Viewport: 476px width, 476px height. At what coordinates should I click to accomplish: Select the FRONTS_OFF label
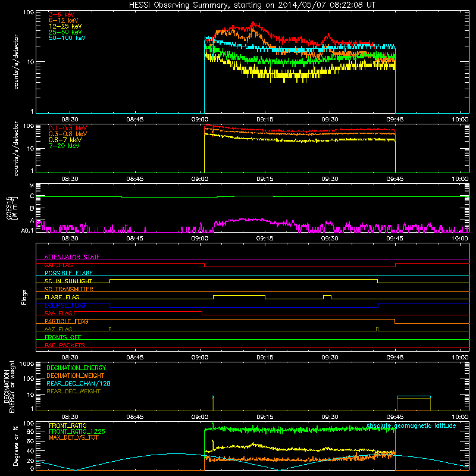pos(63,337)
